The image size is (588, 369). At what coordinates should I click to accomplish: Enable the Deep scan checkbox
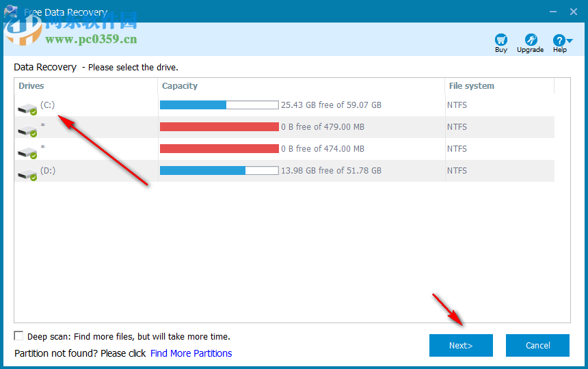click(x=18, y=336)
